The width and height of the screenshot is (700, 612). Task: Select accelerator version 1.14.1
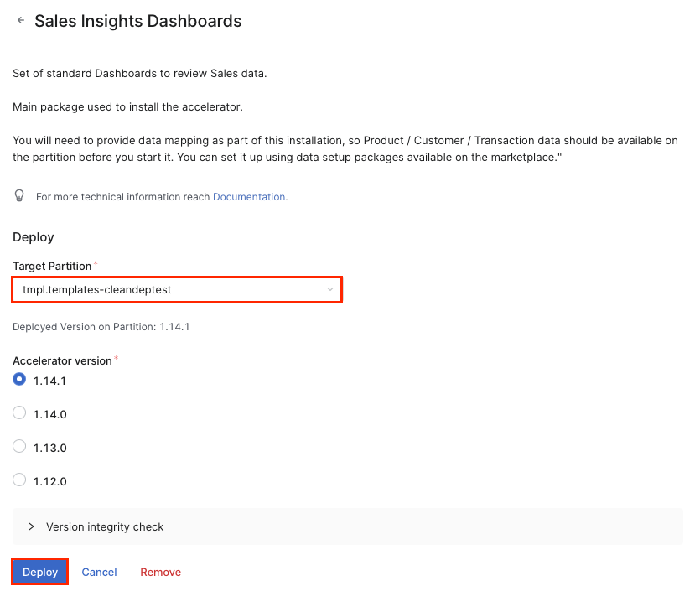[x=18, y=379]
